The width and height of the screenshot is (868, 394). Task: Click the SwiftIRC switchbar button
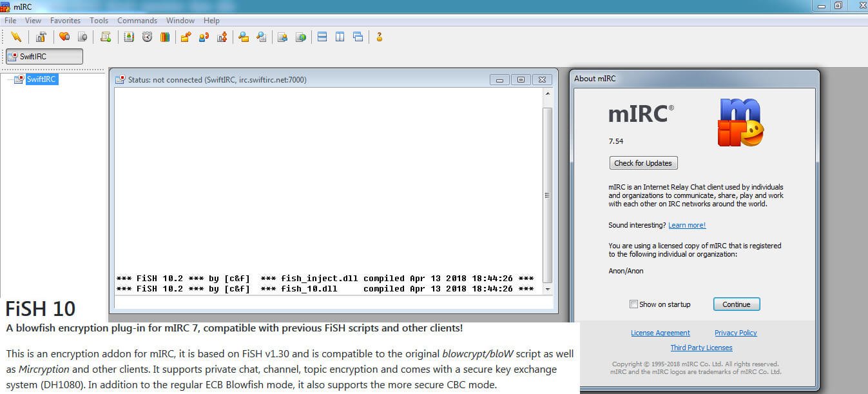click(44, 57)
